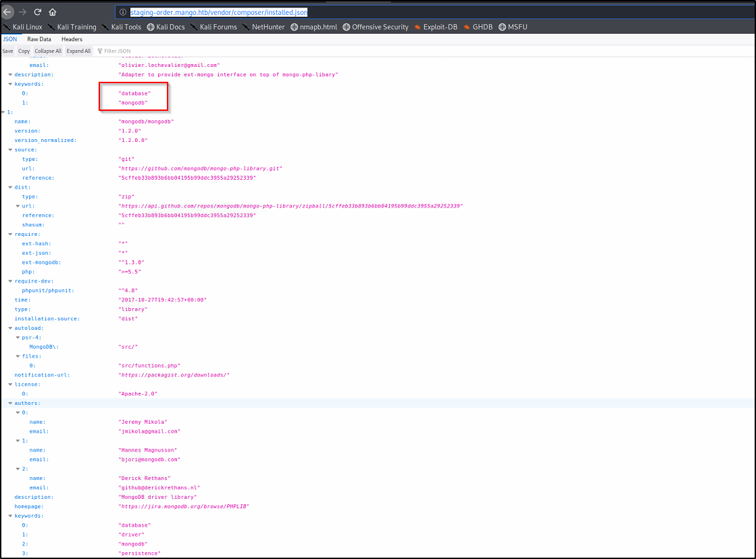Select the ext-mongodb value "^1.3.0"

point(132,262)
